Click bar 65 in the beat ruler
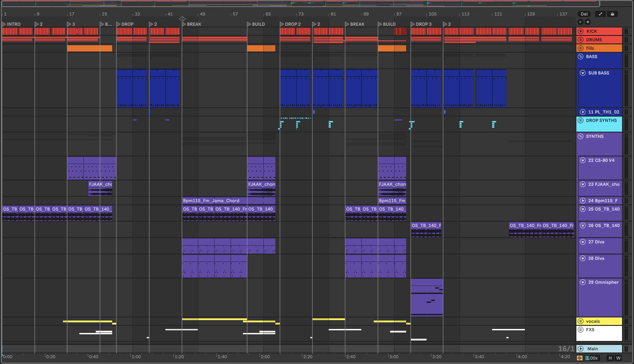 (268, 14)
